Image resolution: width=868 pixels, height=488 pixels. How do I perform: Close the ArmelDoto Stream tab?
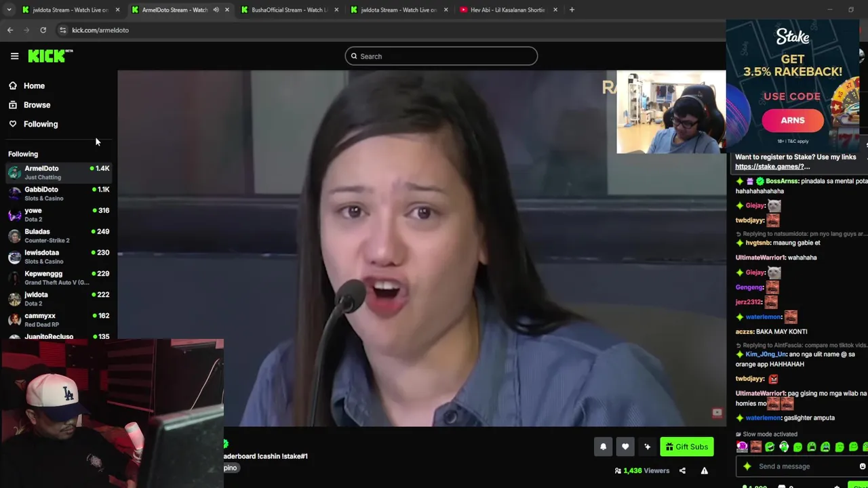[226, 9]
